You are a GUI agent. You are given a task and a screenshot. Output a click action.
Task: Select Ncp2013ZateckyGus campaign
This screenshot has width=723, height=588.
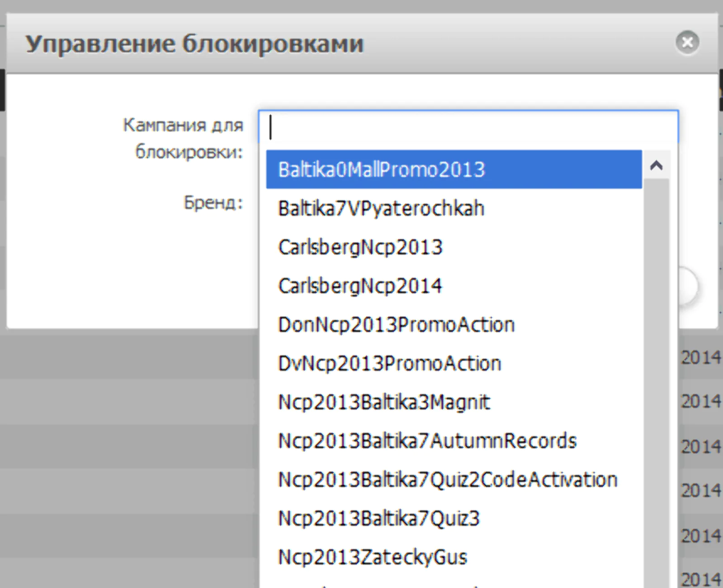pos(454,557)
